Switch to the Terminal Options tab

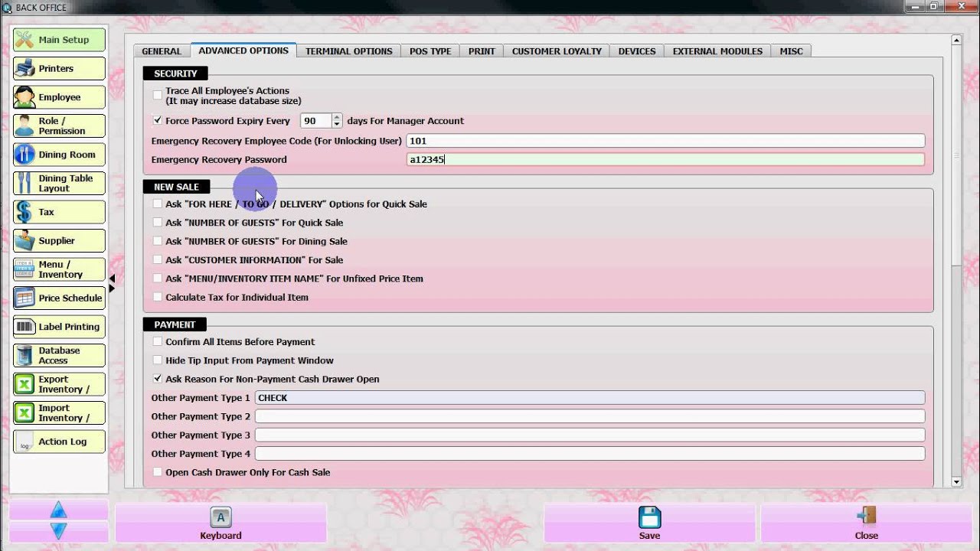point(348,51)
